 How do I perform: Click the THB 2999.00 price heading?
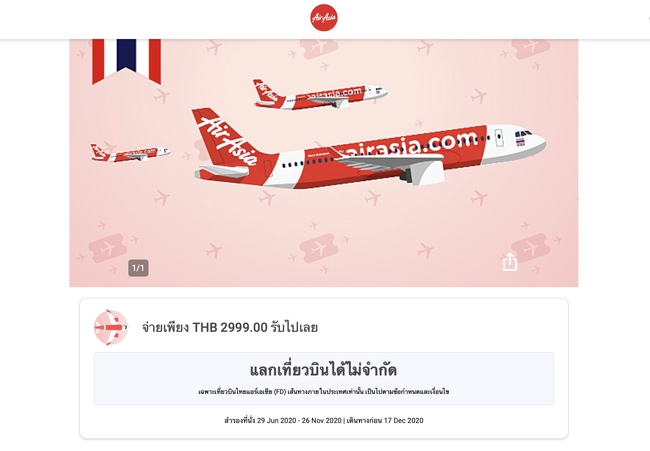pos(230,327)
